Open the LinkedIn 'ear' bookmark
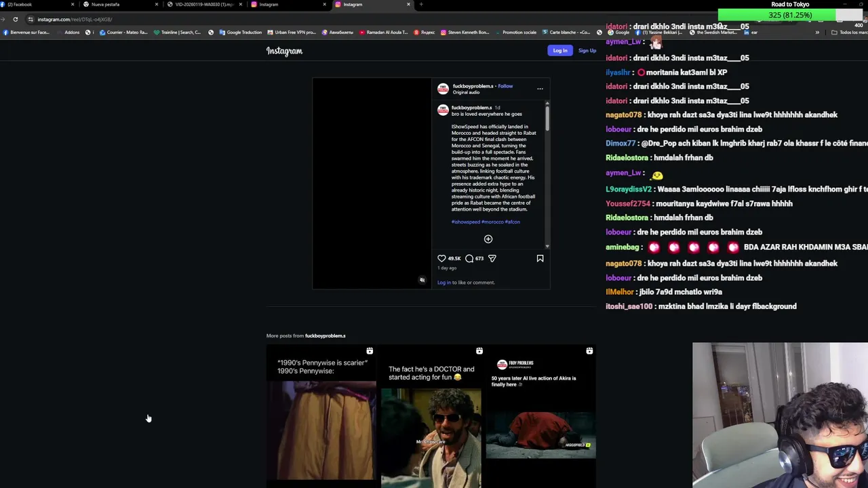The width and height of the screenshot is (868, 488). click(750, 33)
